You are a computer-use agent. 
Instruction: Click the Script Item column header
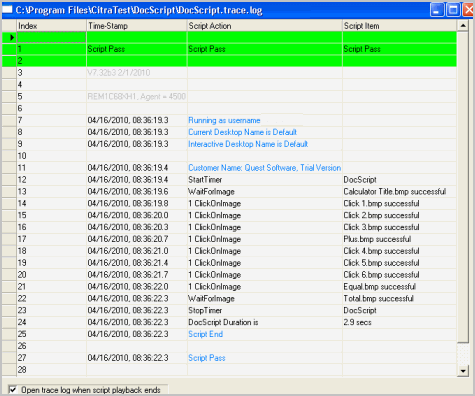pos(400,26)
